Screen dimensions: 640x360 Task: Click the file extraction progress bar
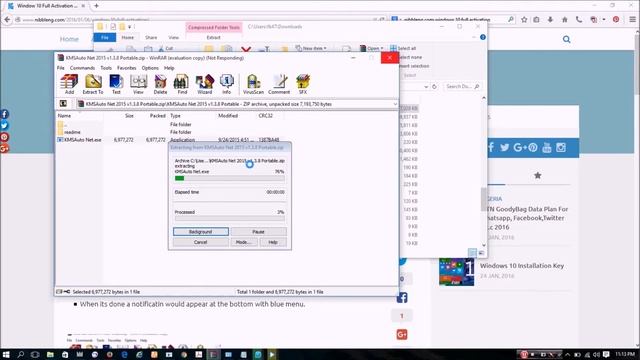tap(229, 178)
